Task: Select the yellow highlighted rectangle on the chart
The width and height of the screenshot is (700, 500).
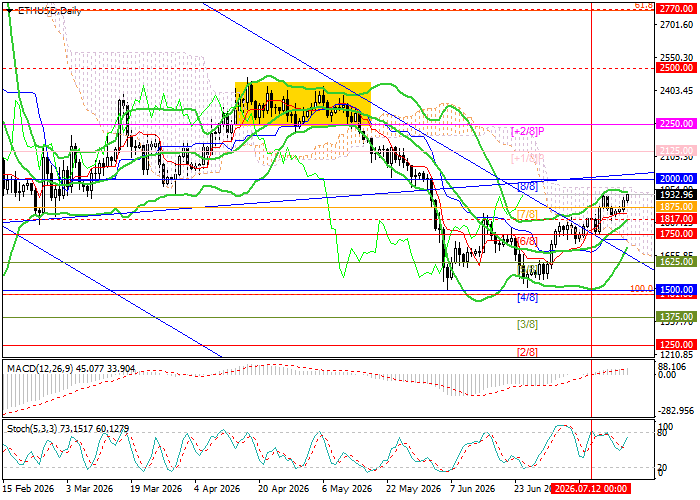Action: [x=303, y=103]
